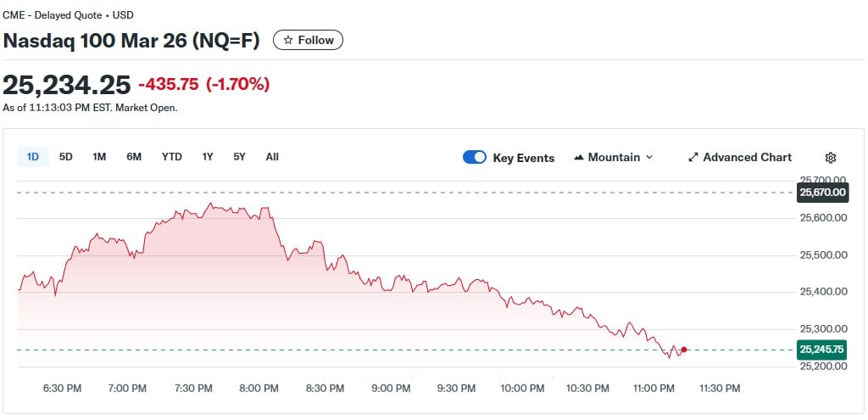
Task: Select the 1Y time range
Action: point(208,157)
